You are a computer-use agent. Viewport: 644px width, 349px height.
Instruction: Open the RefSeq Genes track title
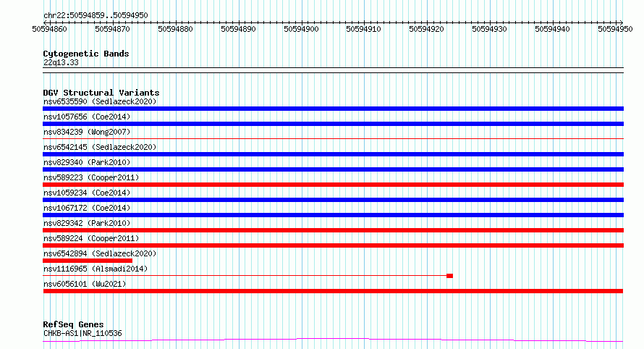click(x=73, y=324)
